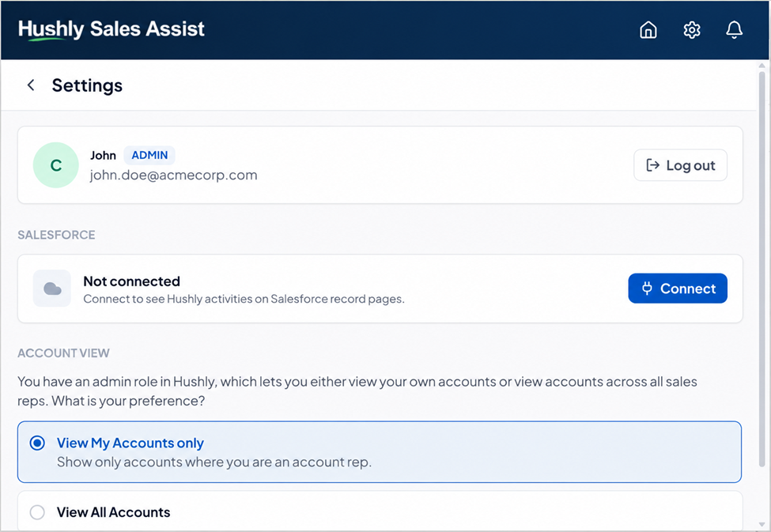The height and width of the screenshot is (532, 771).
Task: Click the green C profile avatar
Action: [55, 165]
